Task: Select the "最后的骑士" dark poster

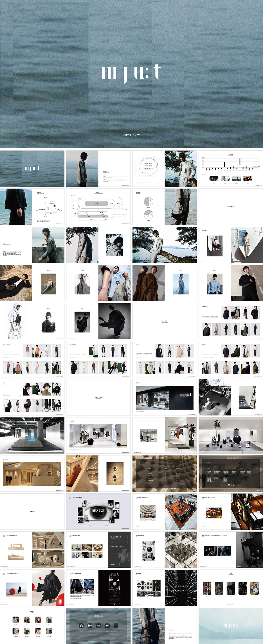Action: click(x=120, y=549)
